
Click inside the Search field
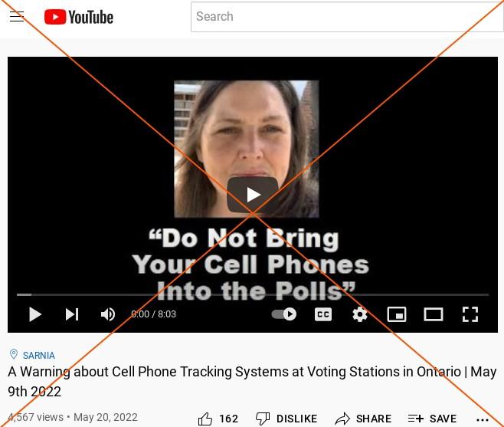(x=347, y=17)
